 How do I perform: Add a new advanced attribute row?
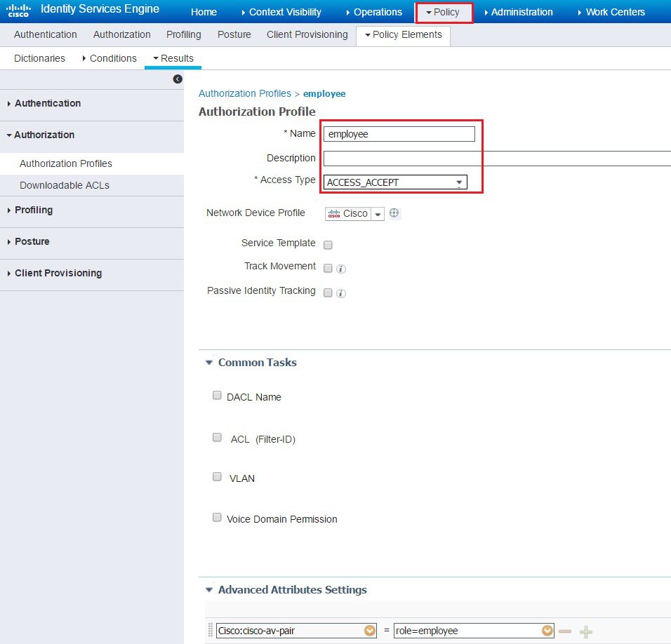[586, 631]
